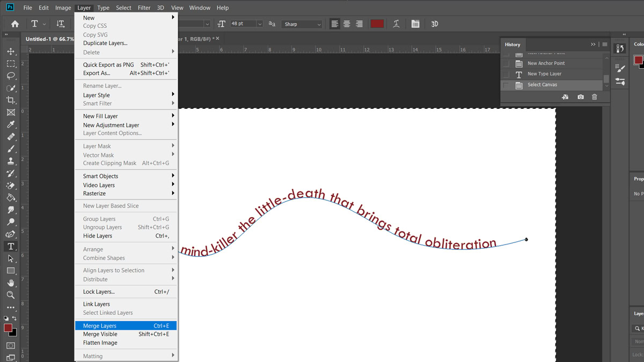Open the Sharp anti-aliasing dropdown
The image size is (644, 362).
coord(319,24)
